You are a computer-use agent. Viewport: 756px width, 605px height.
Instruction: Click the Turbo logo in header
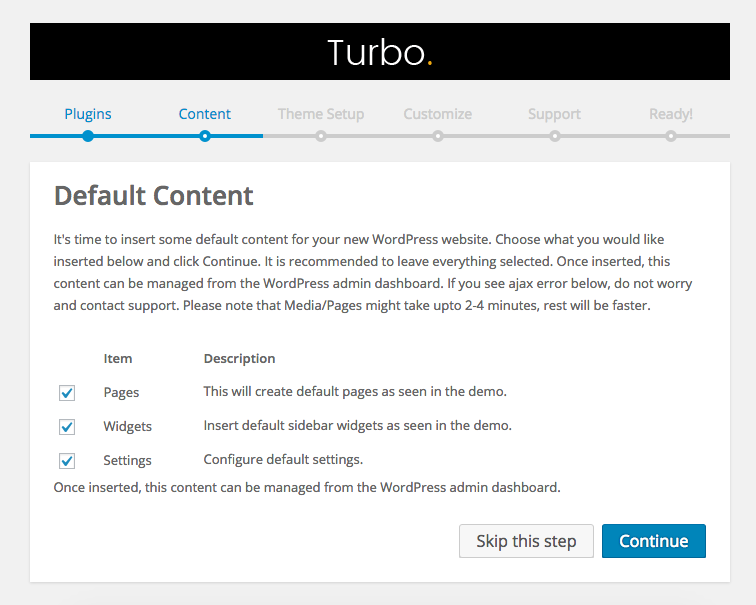[x=380, y=52]
